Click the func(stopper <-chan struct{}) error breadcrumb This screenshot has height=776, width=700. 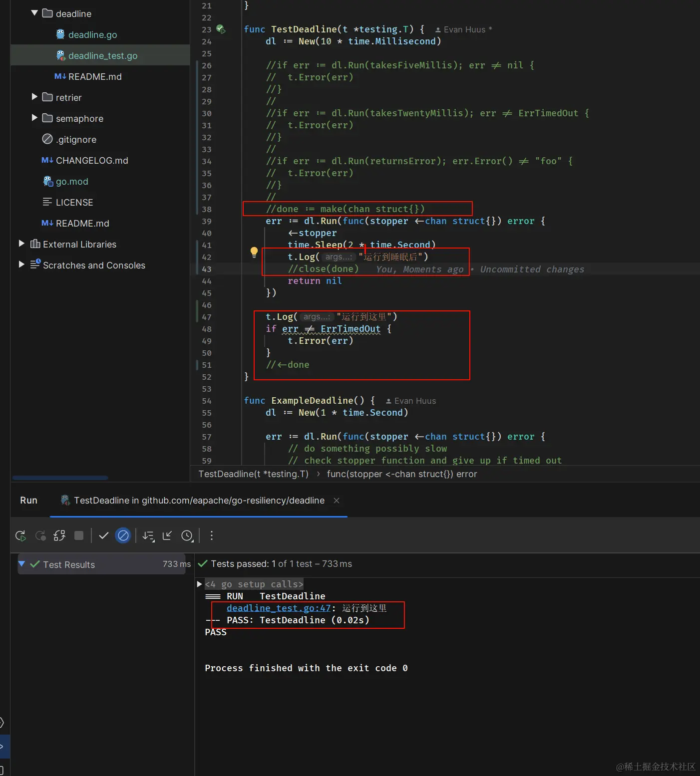[x=402, y=474]
